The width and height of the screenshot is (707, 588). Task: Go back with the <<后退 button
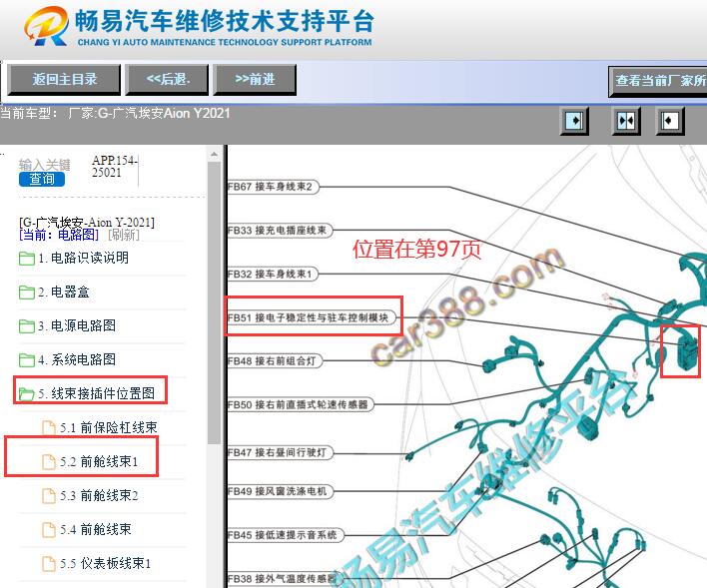[x=167, y=79]
